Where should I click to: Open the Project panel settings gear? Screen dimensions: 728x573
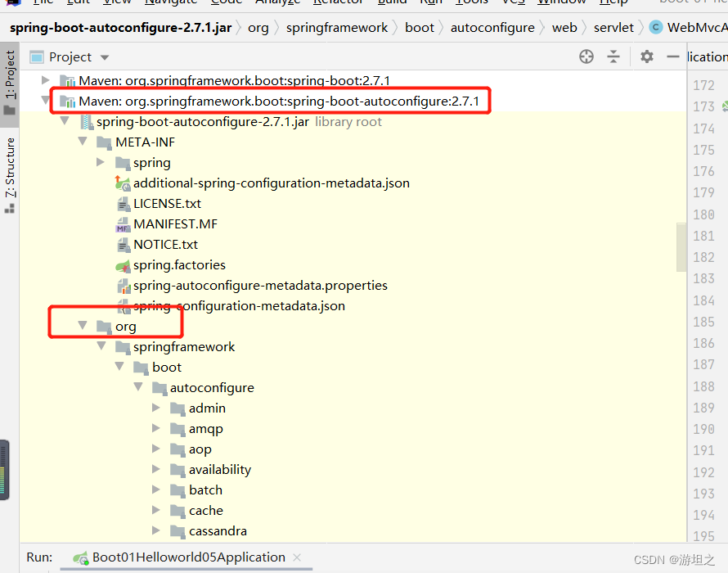(x=645, y=56)
